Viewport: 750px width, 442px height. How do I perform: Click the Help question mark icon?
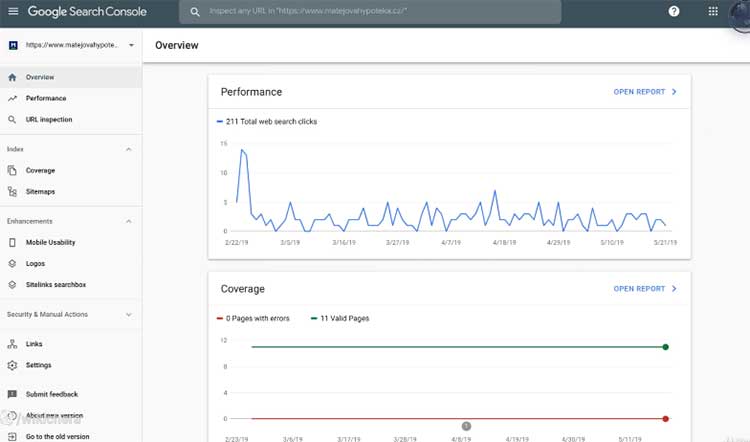[x=673, y=11]
